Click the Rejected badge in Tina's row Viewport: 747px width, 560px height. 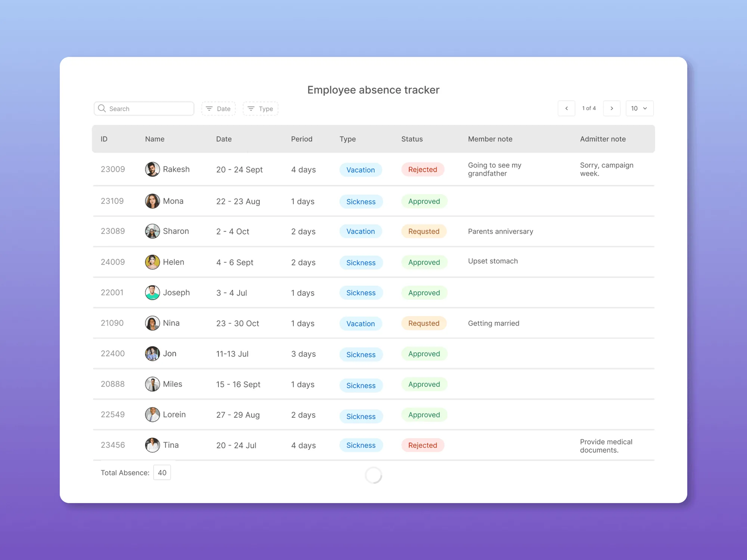(x=422, y=445)
